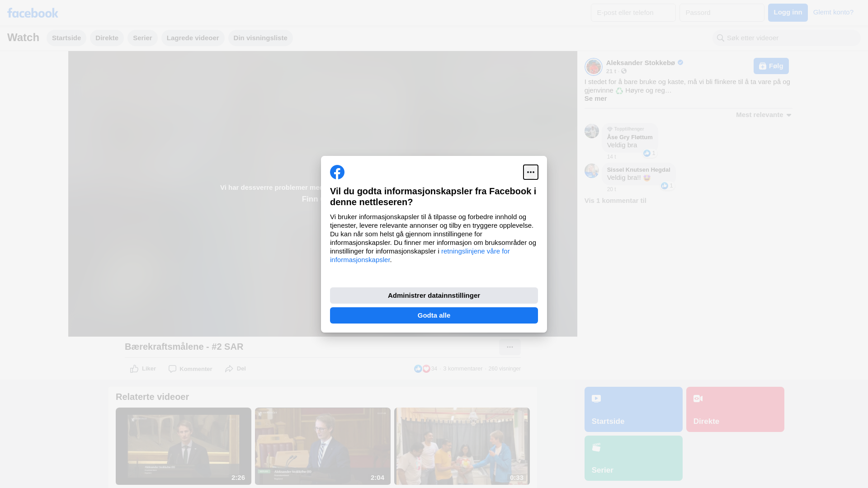Open the Glemt konto? link
The image size is (868, 488).
coord(833,12)
